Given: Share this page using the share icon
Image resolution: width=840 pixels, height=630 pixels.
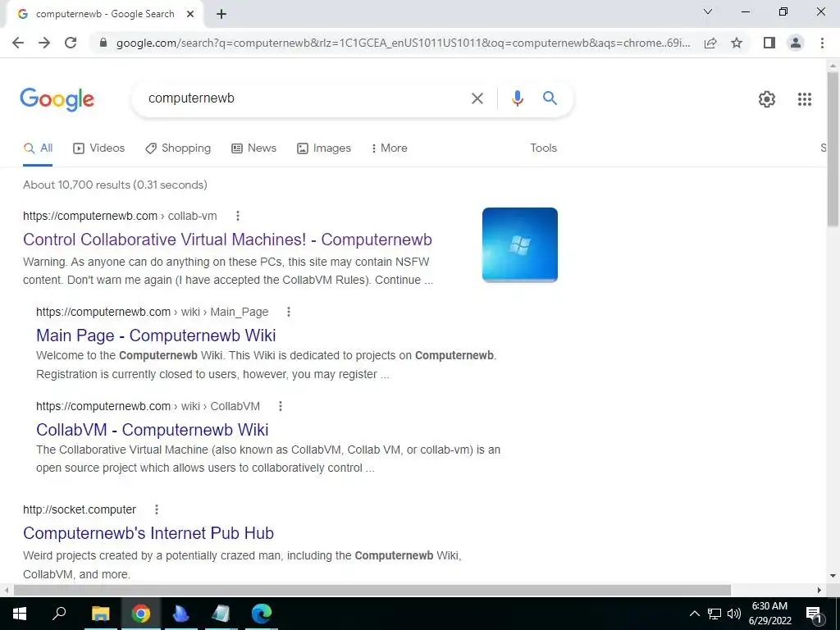Looking at the screenshot, I should [710, 43].
